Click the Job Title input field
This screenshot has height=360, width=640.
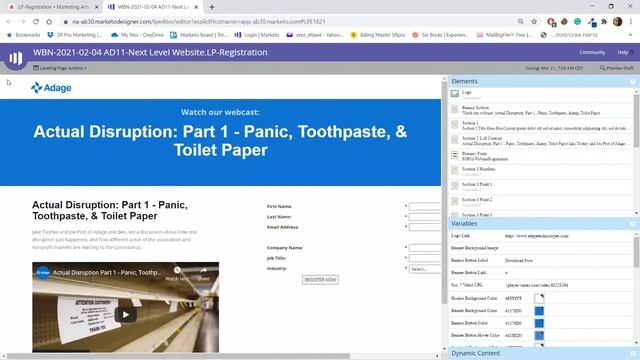click(x=425, y=258)
